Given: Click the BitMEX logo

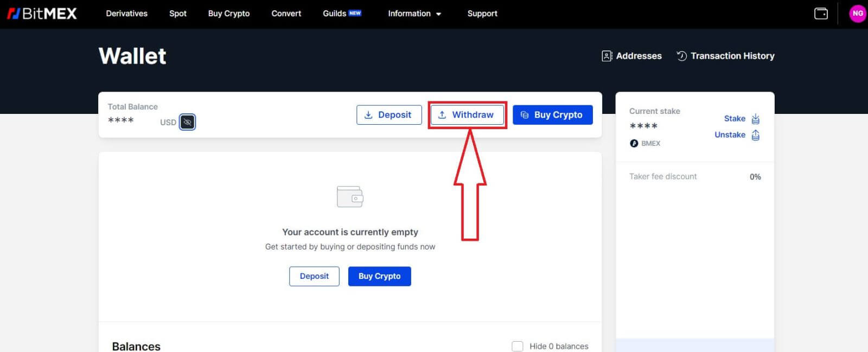Looking at the screenshot, I should [42, 14].
